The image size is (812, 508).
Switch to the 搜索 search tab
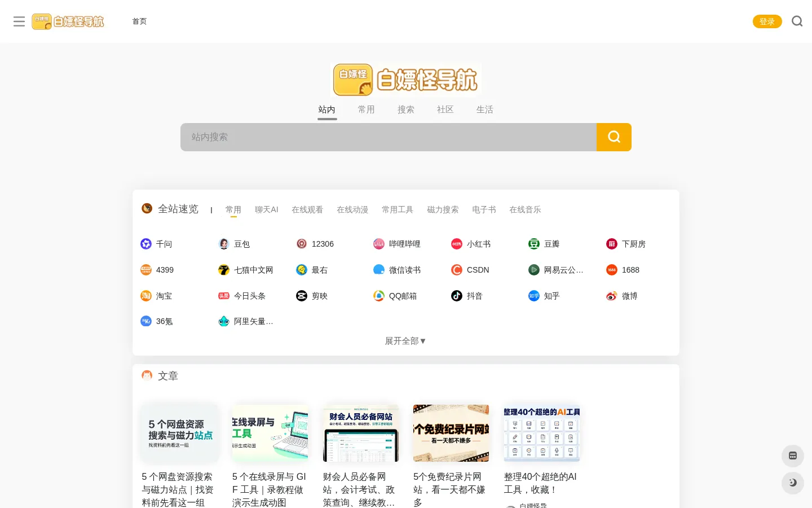click(x=406, y=110)
